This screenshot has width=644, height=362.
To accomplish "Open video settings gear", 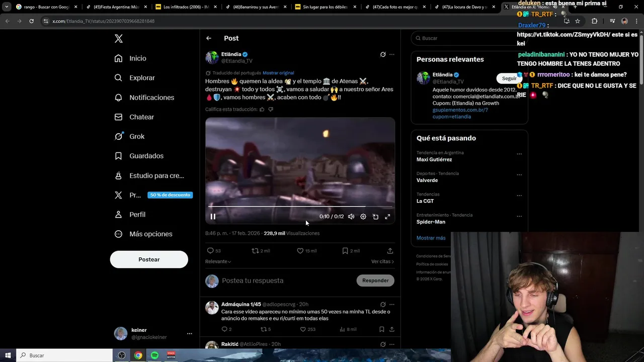I will pyautogui.click(x=363, y=217).
